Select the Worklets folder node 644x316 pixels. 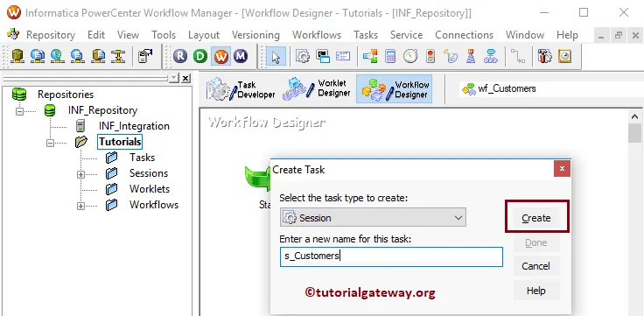[x=150, y=189]
